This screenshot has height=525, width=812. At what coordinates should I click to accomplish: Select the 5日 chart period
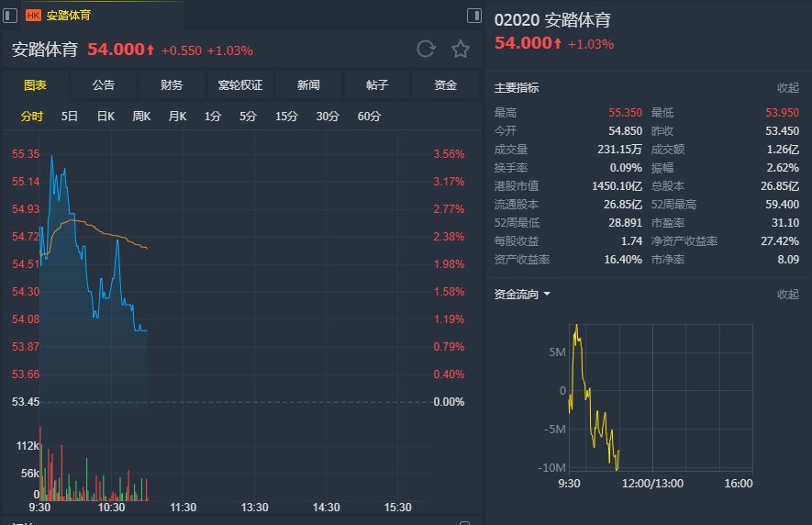click(70, 117)
